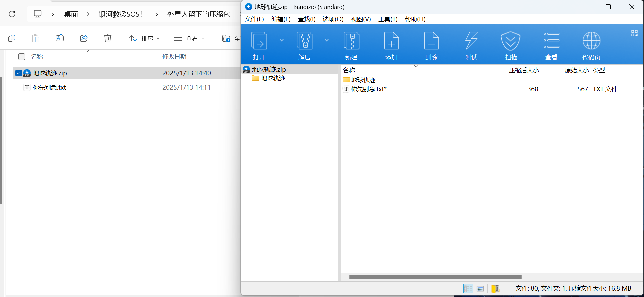Click the Explorer left pane vertical scrollbar
Image resolution: width=644 pixels, height=297 pixels.
[x=1, y=140]
